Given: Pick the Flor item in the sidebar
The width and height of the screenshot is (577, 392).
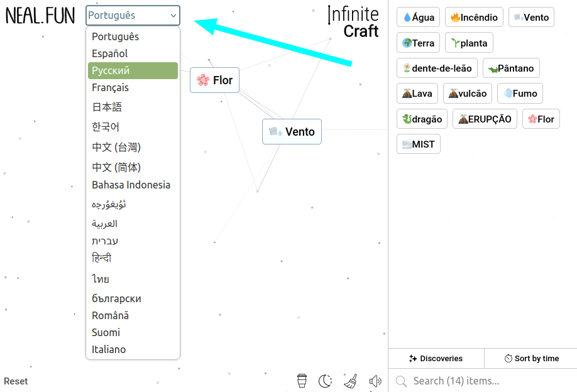Looking at the screenshot, I should [x=541, y=119].
